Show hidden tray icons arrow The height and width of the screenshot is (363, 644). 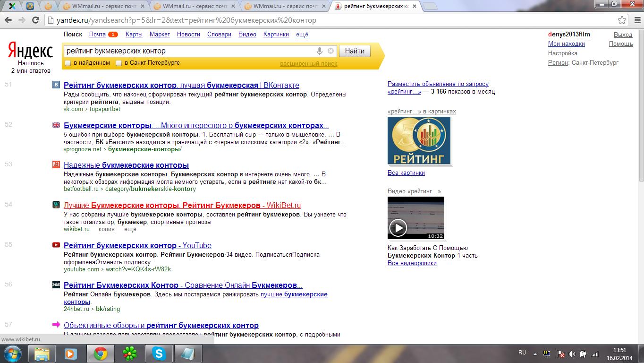point(535,354)
